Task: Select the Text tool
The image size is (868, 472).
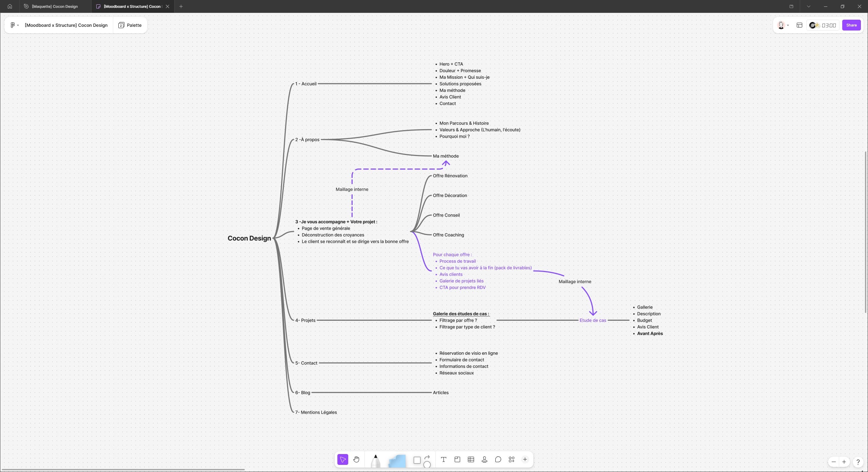Action: pos(443,459)
